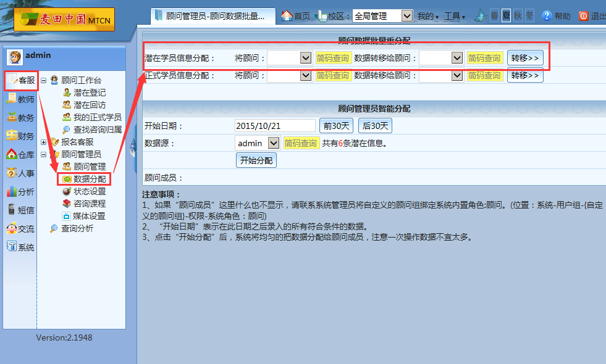Click the 后30天 button
Image resolution: width=606 pixels, height=364 pixels.
click(375, 126)
